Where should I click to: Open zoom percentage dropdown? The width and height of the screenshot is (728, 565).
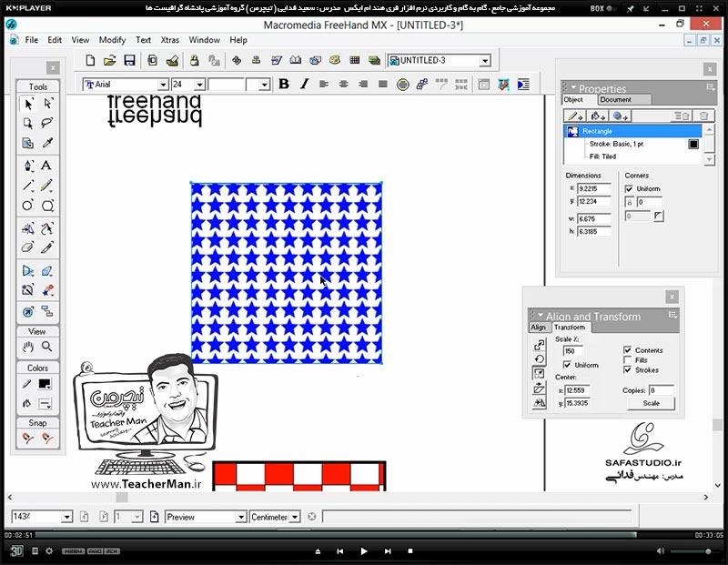pos(66,517)
